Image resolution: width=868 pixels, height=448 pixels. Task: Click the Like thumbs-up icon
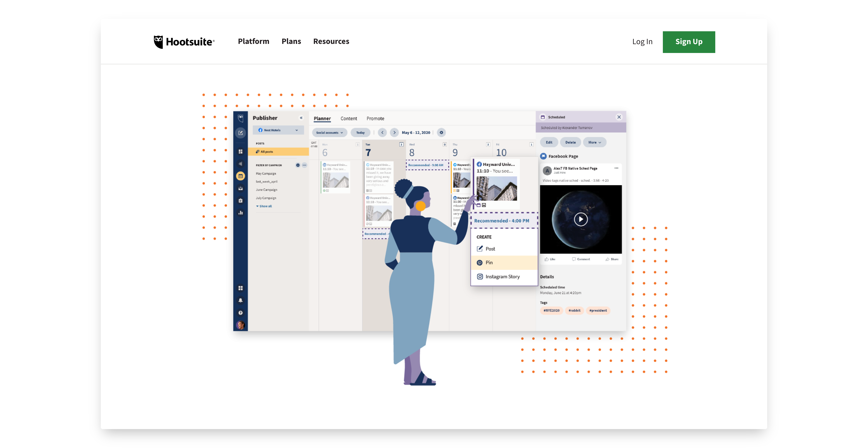pos(547,259)
